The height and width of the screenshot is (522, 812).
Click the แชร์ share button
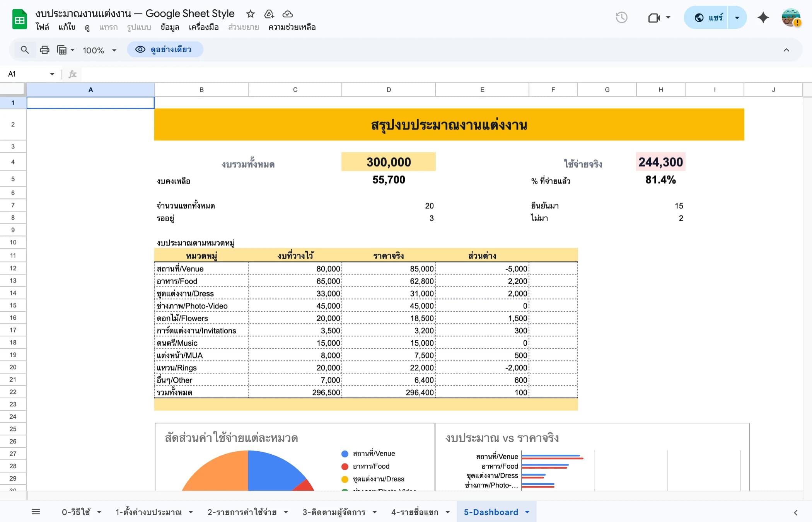(x=711, y=17)
